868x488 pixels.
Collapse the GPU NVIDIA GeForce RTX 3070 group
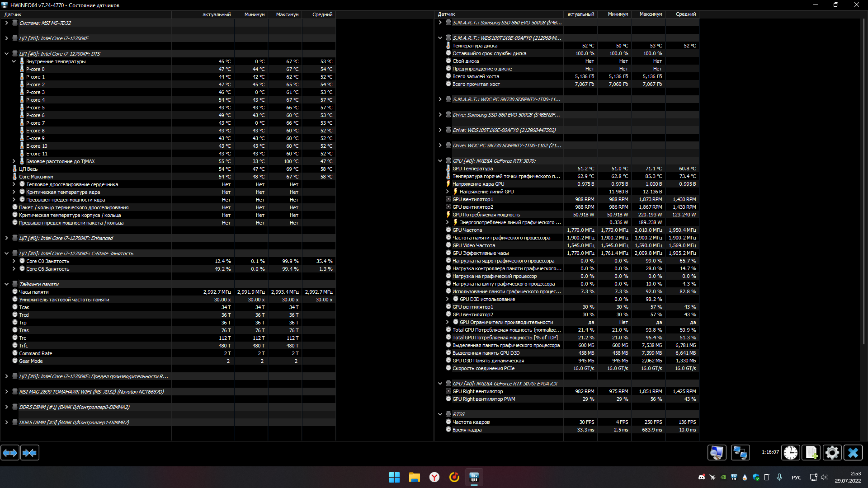(x=440, y=161)
